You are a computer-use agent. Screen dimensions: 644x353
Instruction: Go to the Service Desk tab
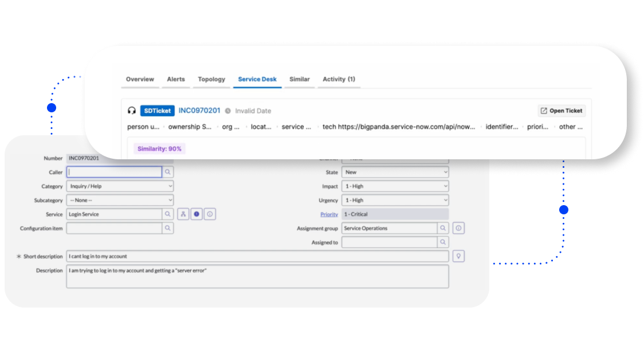tap(257, 79)
